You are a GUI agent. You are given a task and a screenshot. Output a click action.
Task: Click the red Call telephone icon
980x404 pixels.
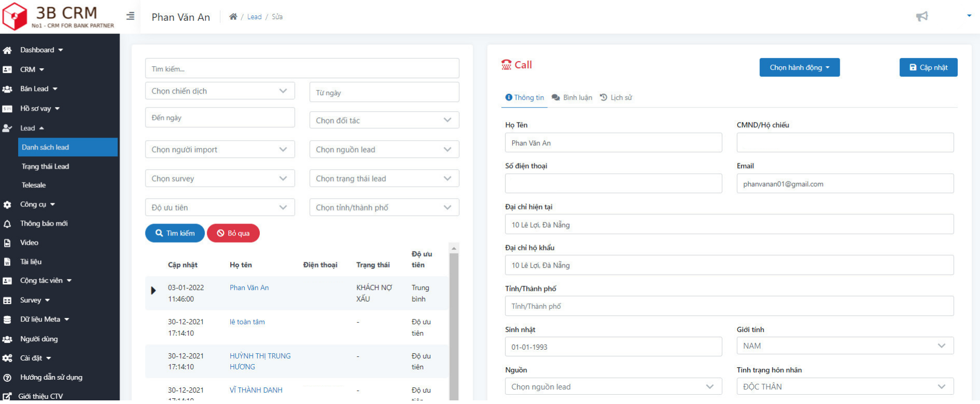pos(506,65)
